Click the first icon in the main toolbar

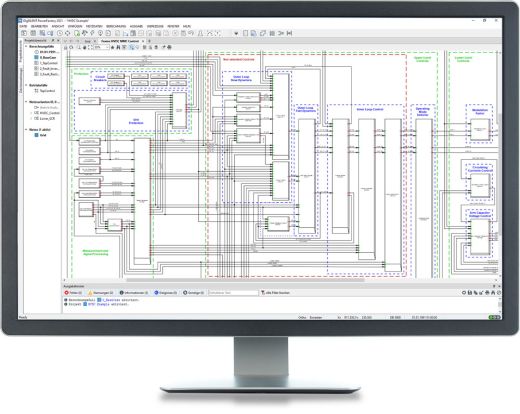(24, 33)
